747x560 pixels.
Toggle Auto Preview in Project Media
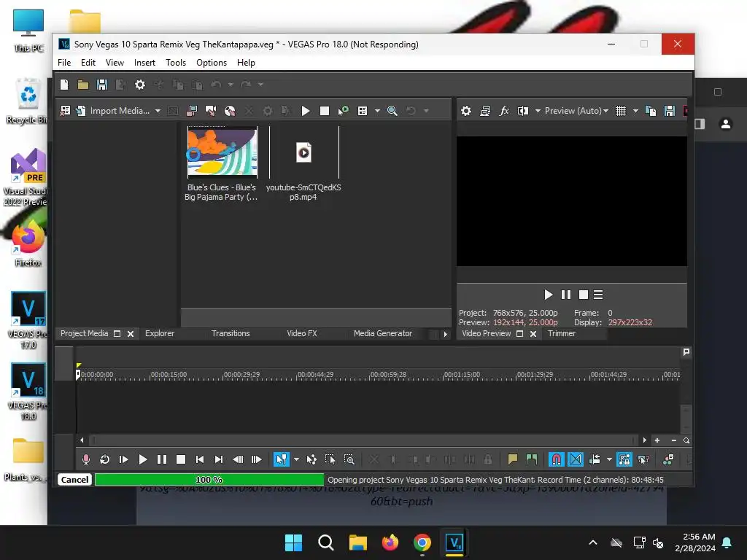coord(343,111)
